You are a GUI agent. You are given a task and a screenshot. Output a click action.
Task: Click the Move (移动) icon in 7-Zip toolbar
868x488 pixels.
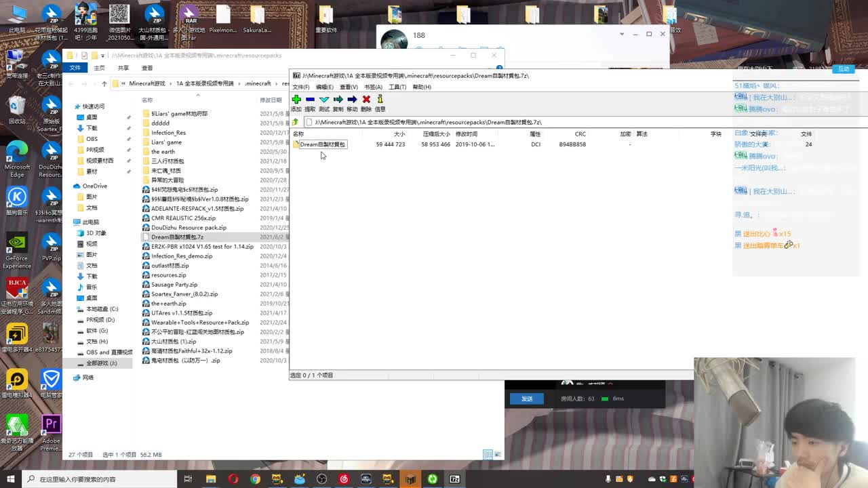352,99
